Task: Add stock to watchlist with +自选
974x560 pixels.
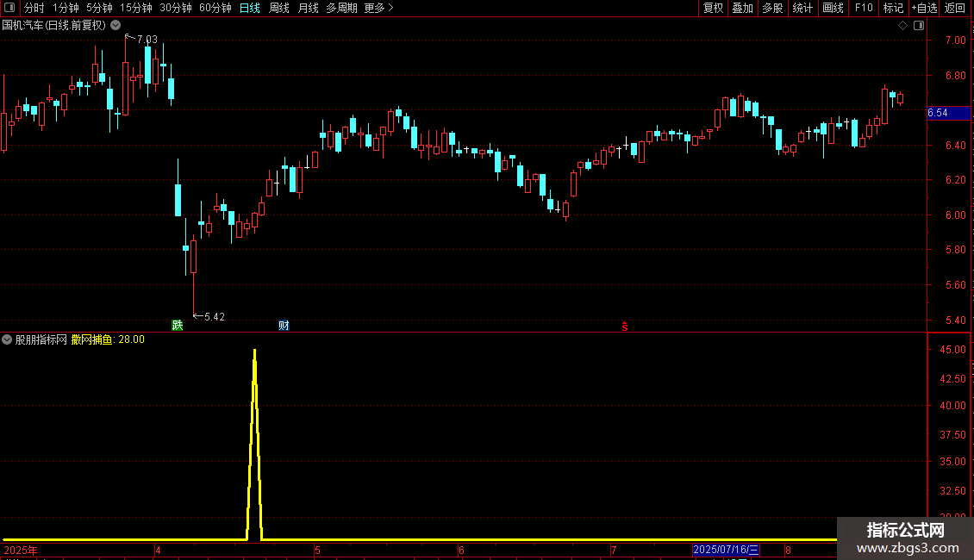Action: [x=924, y=8]
